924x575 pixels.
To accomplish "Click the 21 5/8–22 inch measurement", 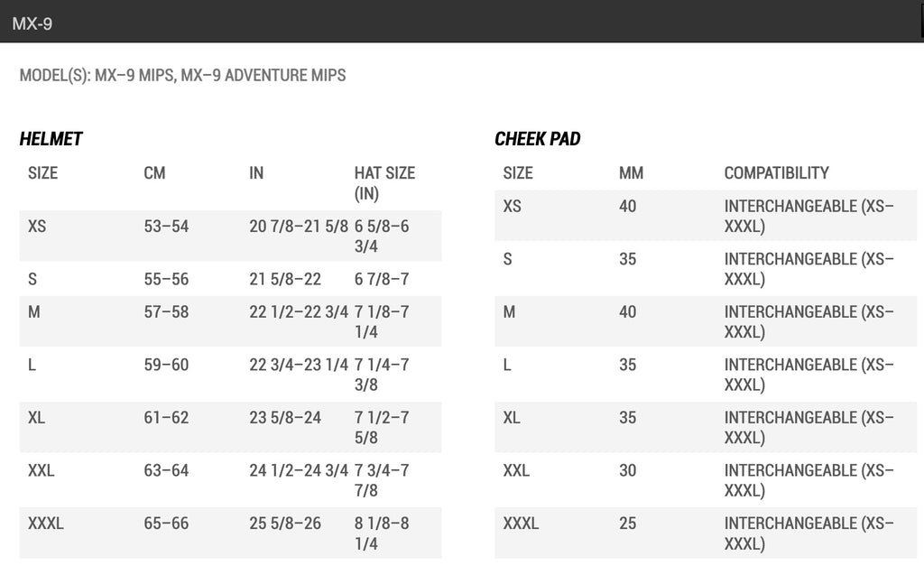I will click(x=285, y=279).
